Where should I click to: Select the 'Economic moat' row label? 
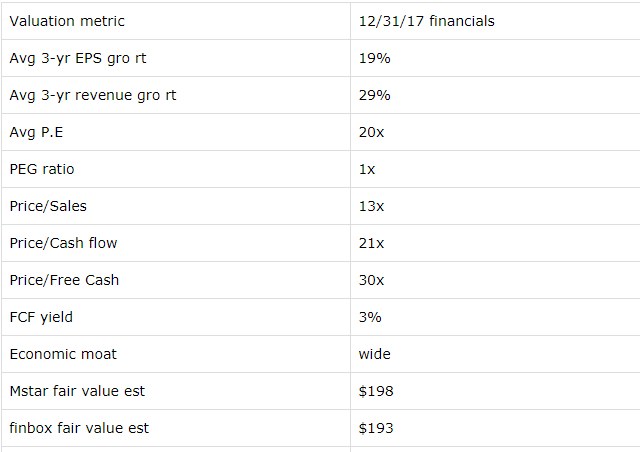pos(58,354)
